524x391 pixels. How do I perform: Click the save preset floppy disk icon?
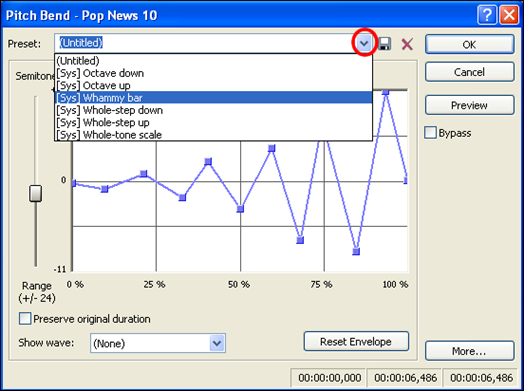click(384, 44)
